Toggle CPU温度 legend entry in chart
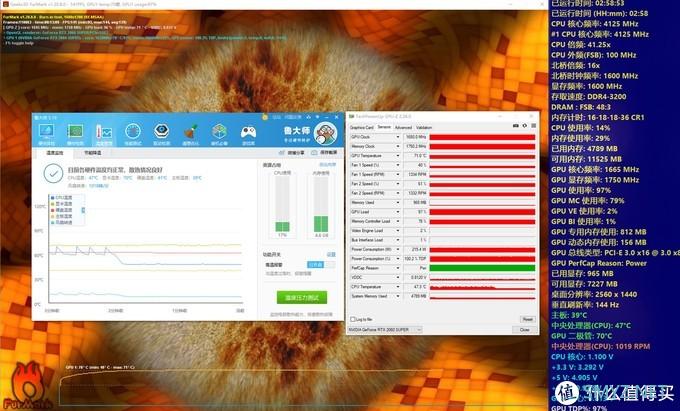Image resolution: width=680 pixels, height=411 pixels. [62, 198]
